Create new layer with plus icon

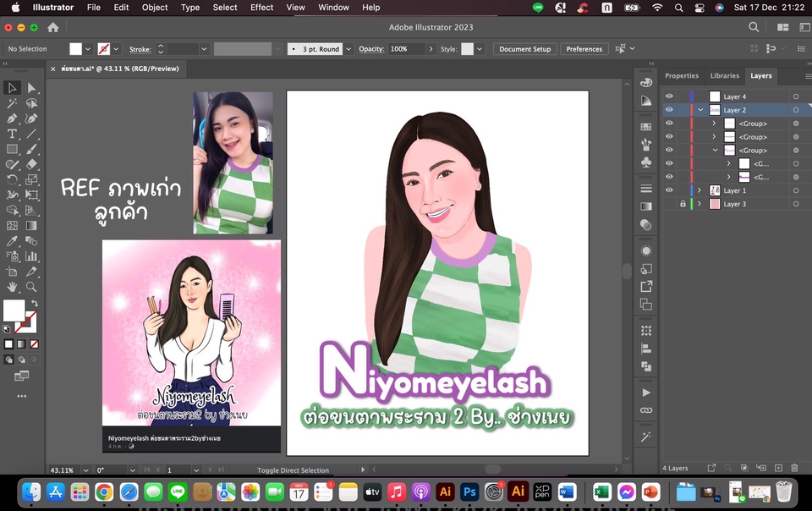[777, 468]
